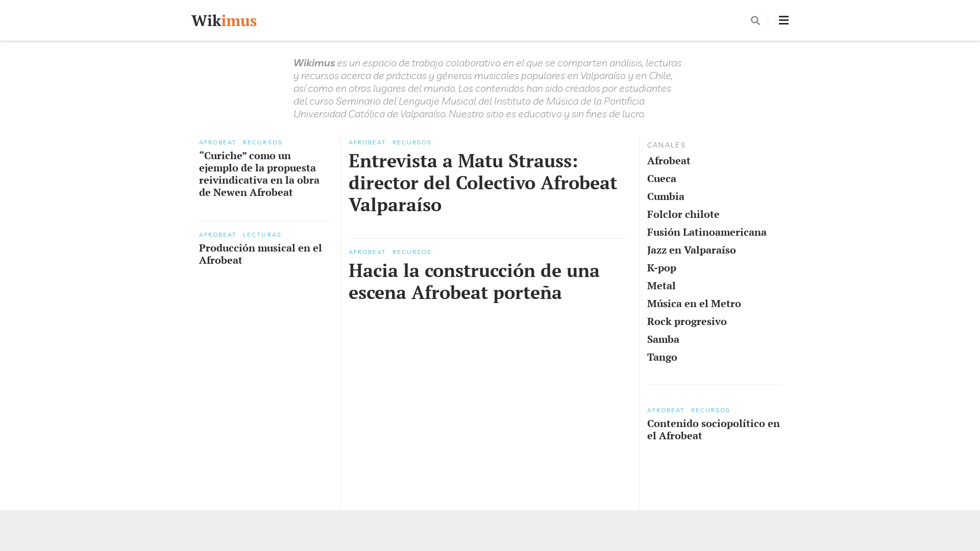Viewport: 980px width, 551px height.
Task: Click RECURSOS tag above Matu Strauss interview
Action: point(412,142)
